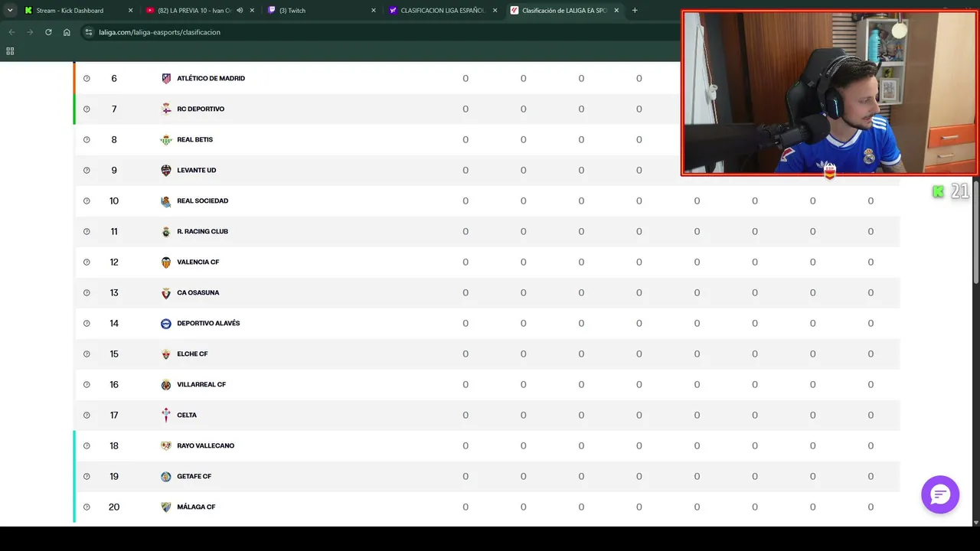The width and height of the screenshot is (980, 551).
Task: Select the RAYO VALLECANO team name
Action: pyautogui.click(x=206, y=445)
